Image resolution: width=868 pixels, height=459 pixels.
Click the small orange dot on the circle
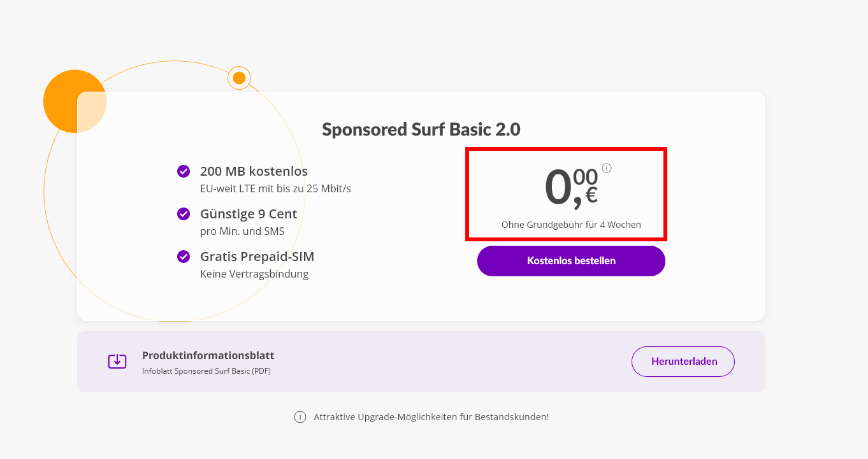239,78
